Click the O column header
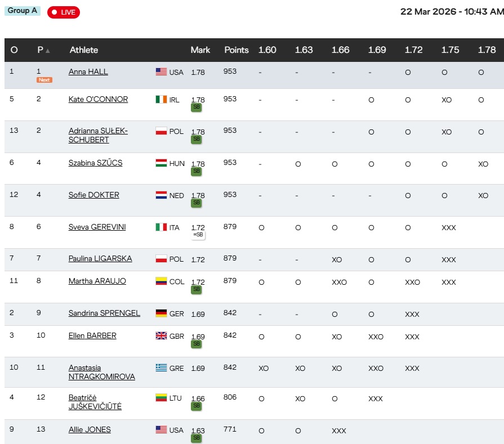The width and height of the screenshot is (504, 444). 14,50
